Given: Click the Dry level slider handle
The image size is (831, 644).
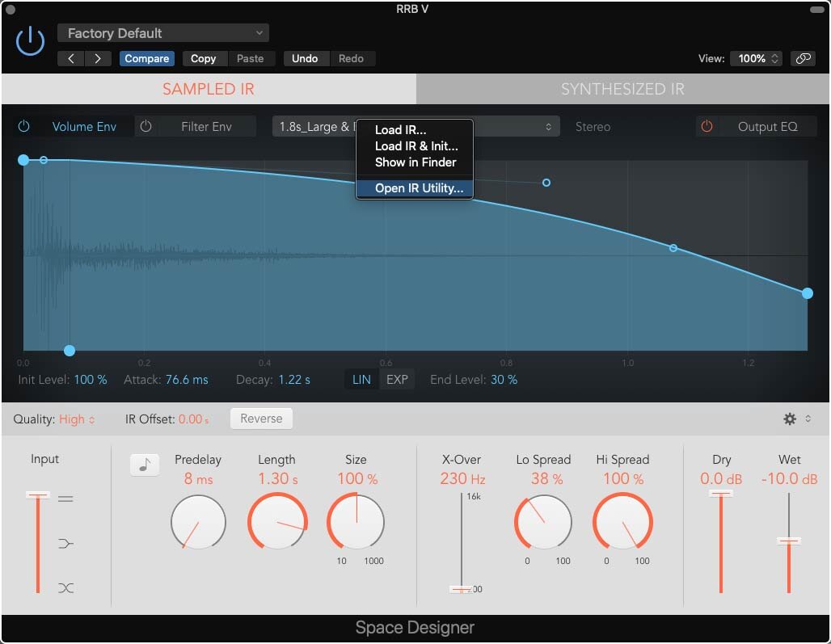Looking at the screenshot, I should pos(721,494).
